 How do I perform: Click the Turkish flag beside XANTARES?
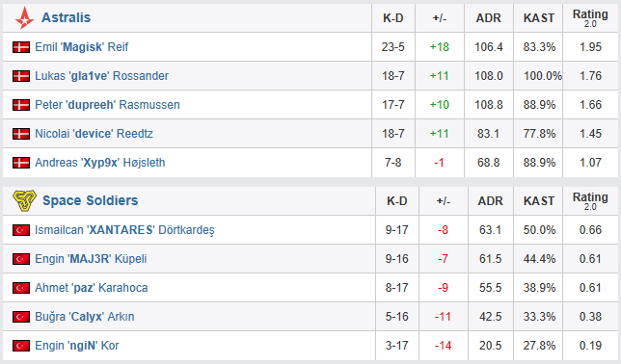(21, 230)
